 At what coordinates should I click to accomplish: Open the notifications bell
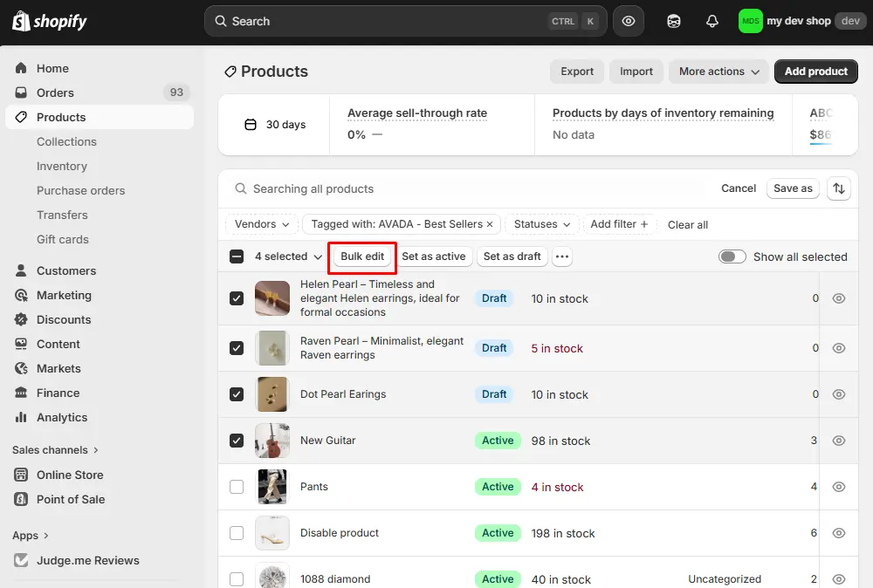point(712,20)
